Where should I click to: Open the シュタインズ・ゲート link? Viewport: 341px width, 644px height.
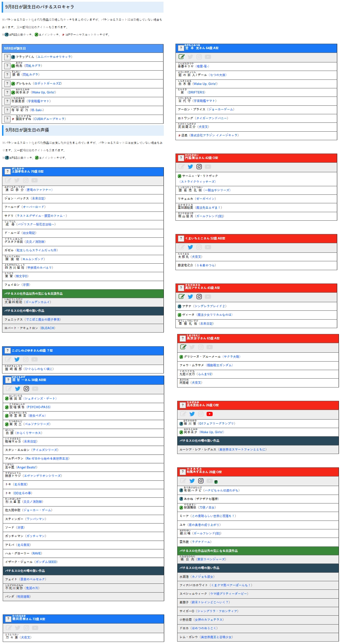point(41,399)
